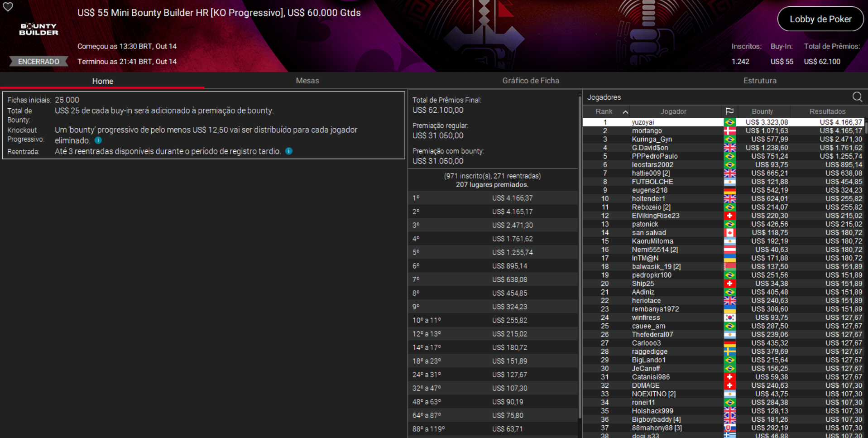The width and height of the screenshot is (868, 438).
Task: Select player row heriotace
Action: tap(723, 301)
